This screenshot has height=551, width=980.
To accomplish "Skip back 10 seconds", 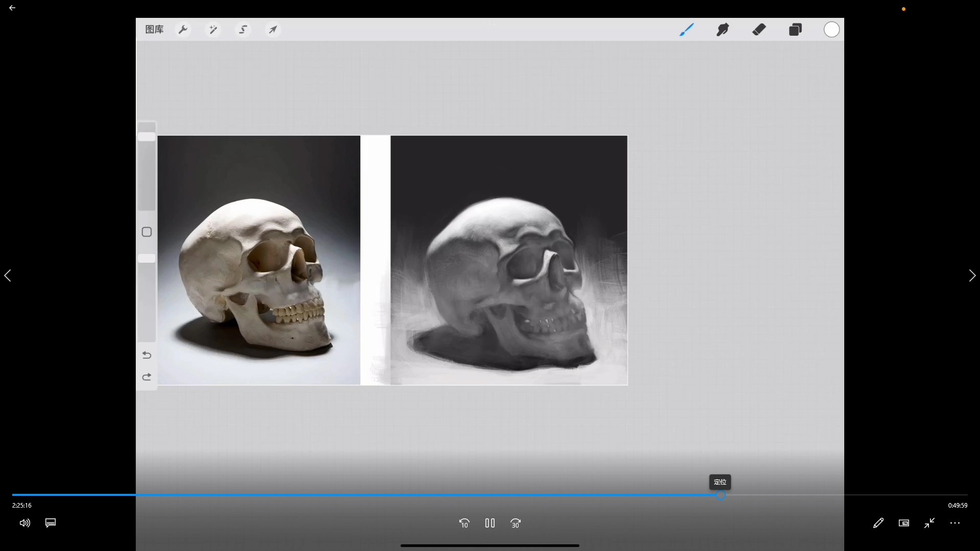I will [464, 523].
